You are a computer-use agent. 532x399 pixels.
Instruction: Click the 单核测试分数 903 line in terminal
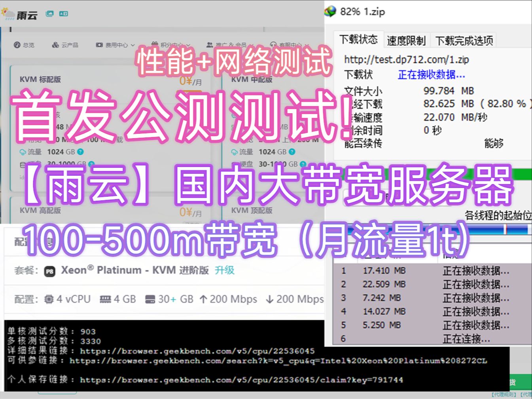click(51, 331)
